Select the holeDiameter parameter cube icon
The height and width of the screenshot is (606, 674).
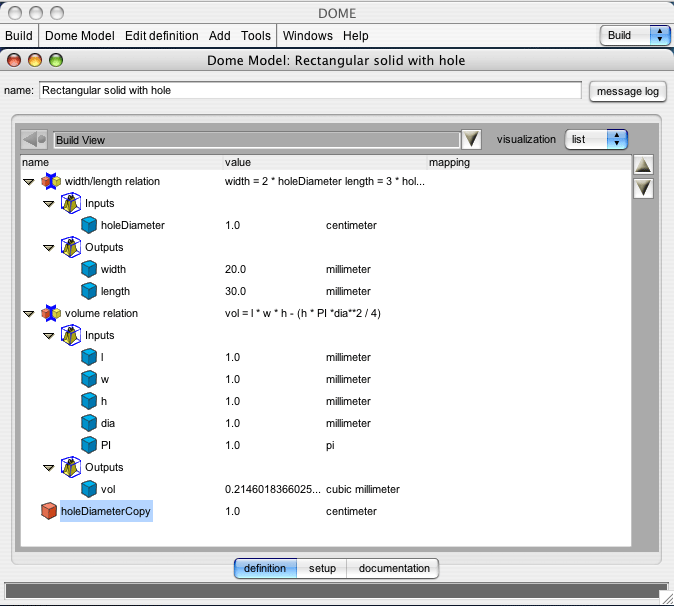click(89, 225)
